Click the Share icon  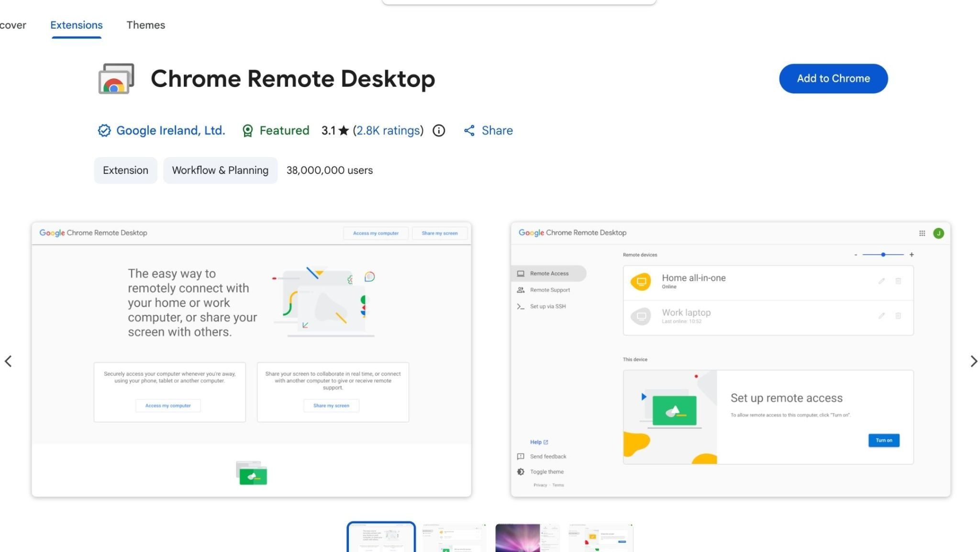(x=469, y=131)
